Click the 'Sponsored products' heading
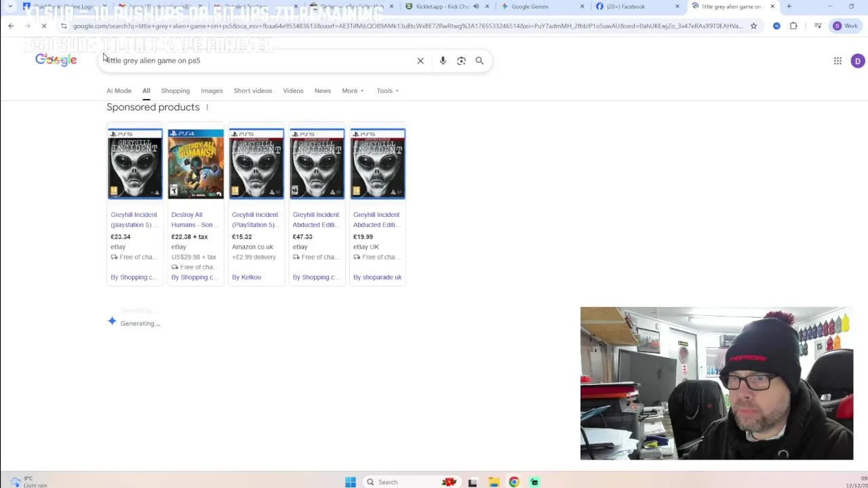This screenshot has height=488, width=868. click(153, 107)
